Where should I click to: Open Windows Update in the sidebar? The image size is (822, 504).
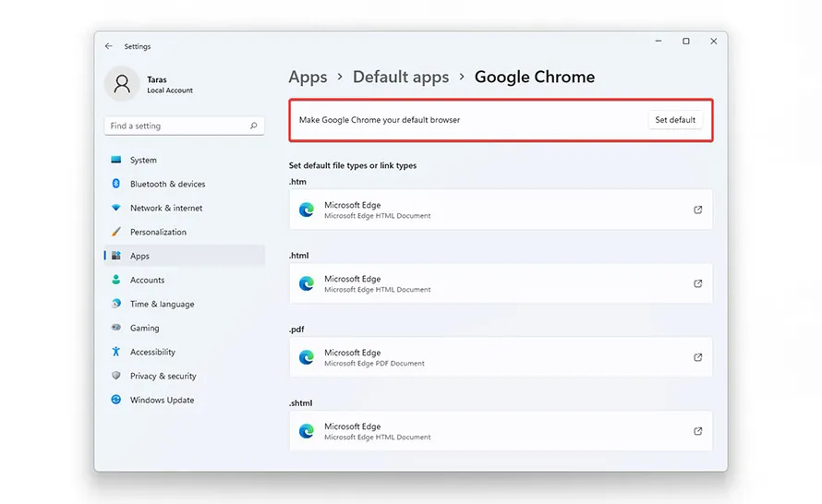pyautogui.click(x=162, y=400)
